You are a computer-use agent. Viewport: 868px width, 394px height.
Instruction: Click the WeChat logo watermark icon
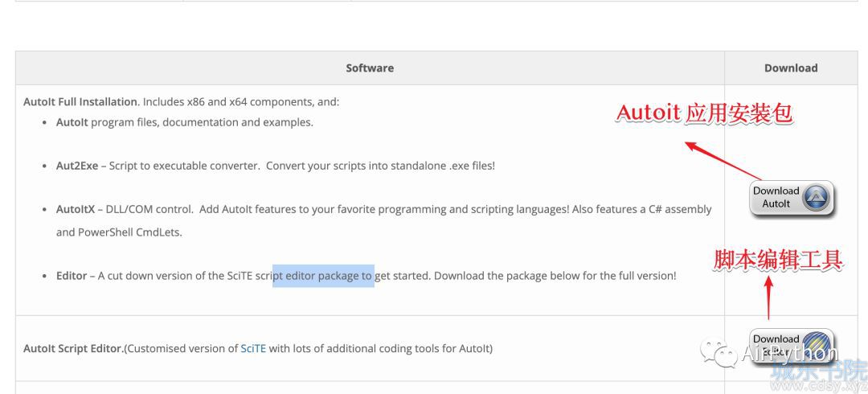coord(719,352)
